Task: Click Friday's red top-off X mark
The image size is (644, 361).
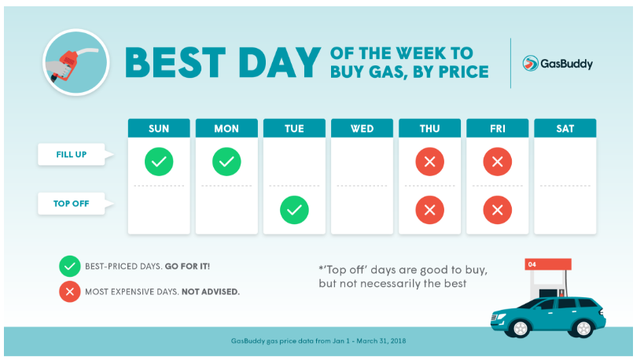Action: click(x=498, y=210)
